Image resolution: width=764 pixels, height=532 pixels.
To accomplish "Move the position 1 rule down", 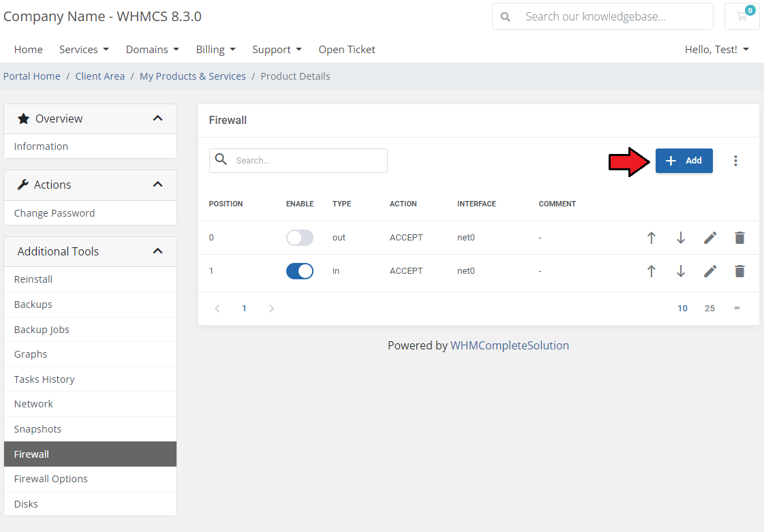I will 681,271.
